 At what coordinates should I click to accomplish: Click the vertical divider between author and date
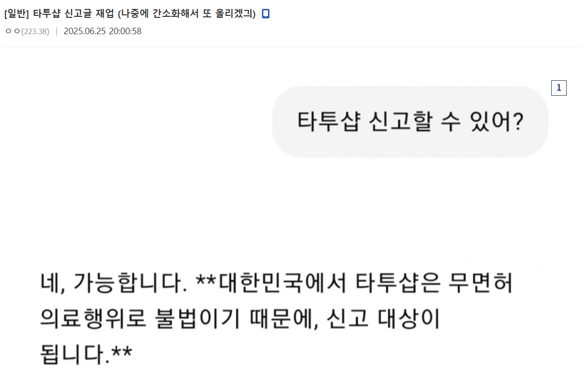57,32
